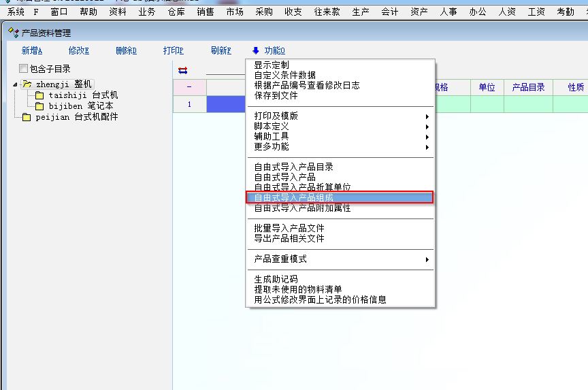Collapse the zhengji 整机 tree node
The image size is (588, 390).
click(x=16, y=84)
